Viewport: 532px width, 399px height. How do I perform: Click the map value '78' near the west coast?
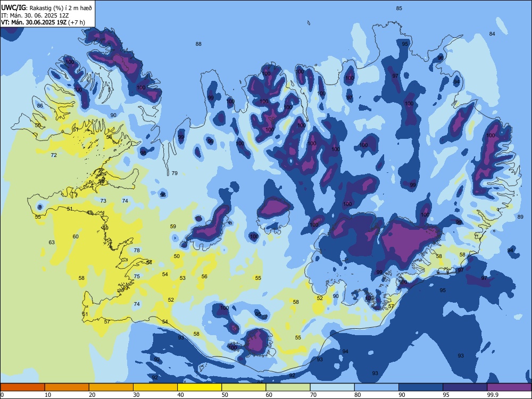point(137,250)
